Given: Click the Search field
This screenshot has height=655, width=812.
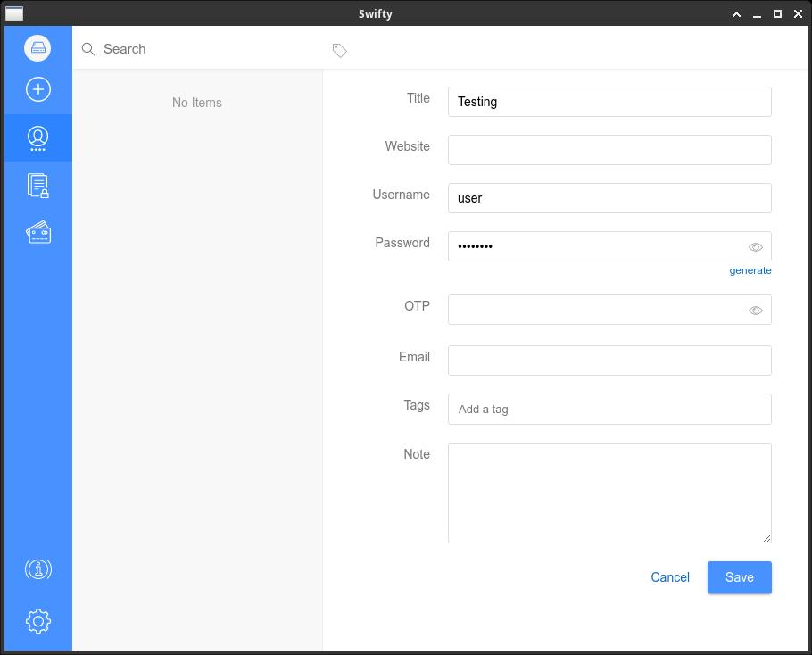Looking at the screenshot, I should [x=207, y=49].
